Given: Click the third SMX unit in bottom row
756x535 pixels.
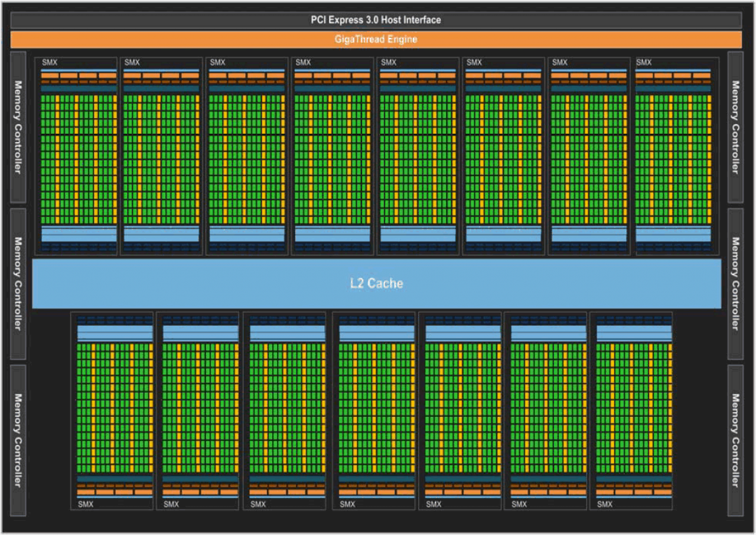Looking at the screenshot, I should coord(285,411).
